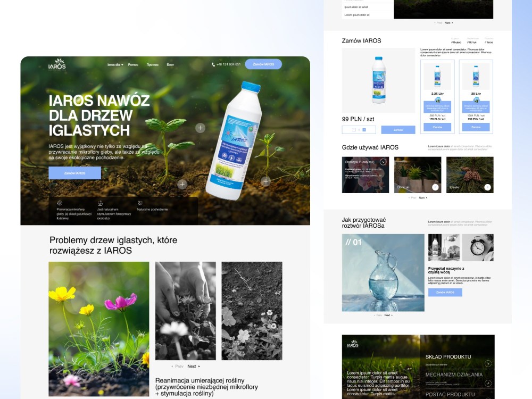Select the Вступ tab in order section
The image size is (532, 399).
(471, 43)
